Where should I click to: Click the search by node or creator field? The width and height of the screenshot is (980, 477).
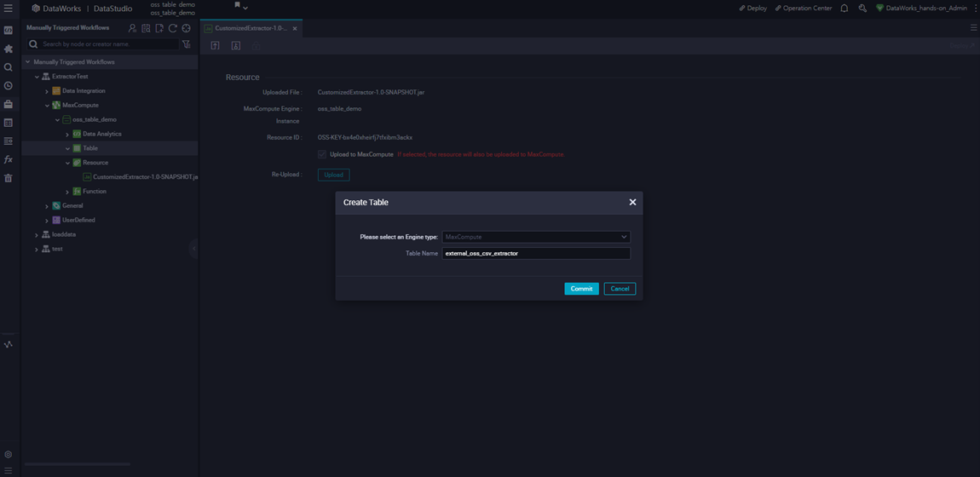click(103, 44)
